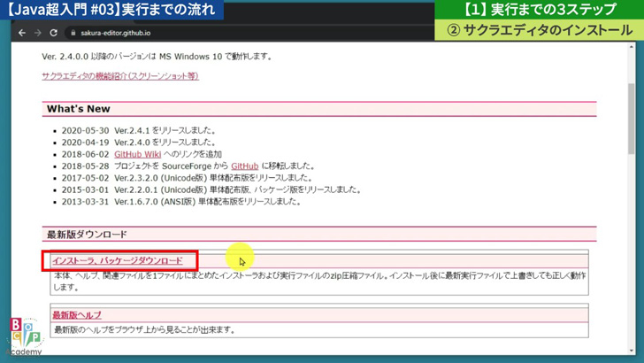Image resolution: width=644 pixels, height=363 pixels.
Task: Click the 最新版ダウンロード heading
Action: pyautogui.click(x=87, y=235)
